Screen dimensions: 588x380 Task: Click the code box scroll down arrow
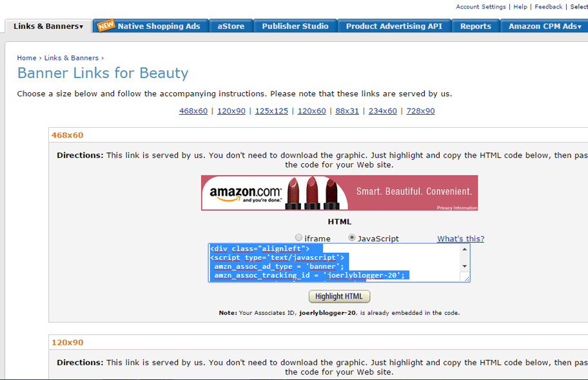point(465,266)
